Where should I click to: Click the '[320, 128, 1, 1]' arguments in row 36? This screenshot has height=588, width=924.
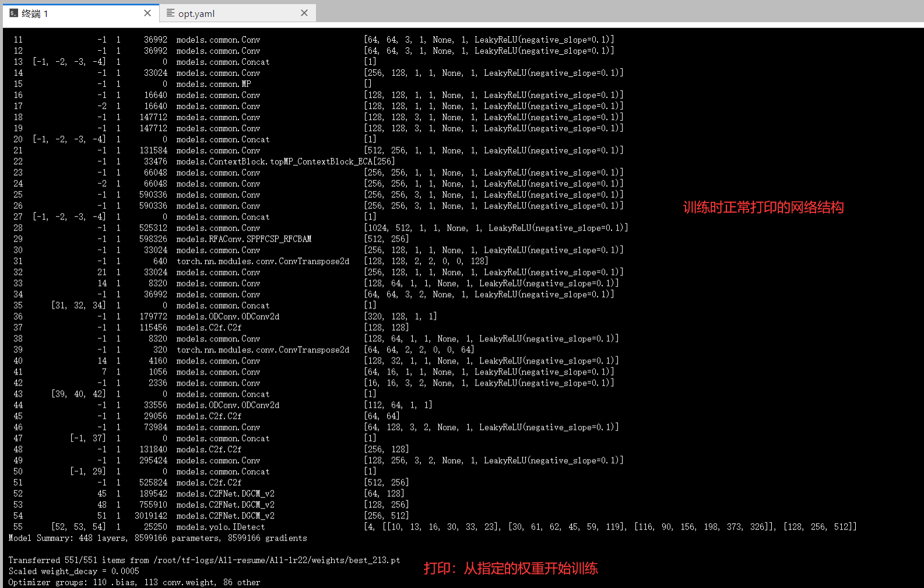[400, 317]
